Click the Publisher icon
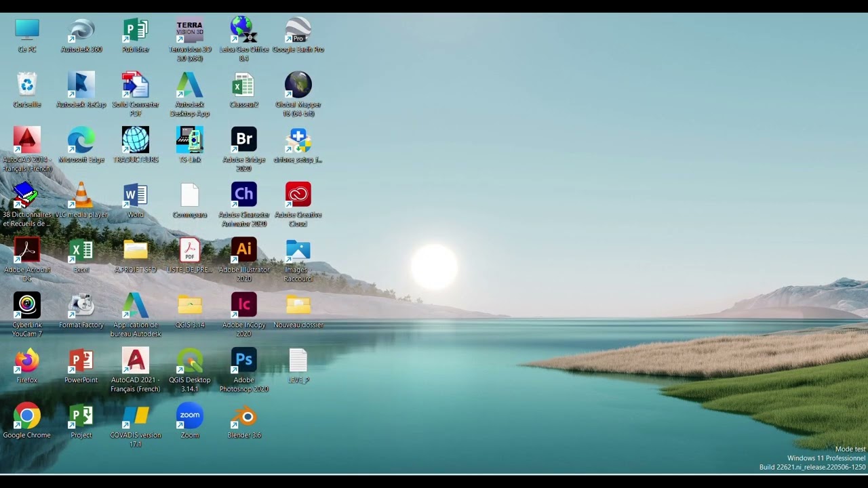Image resolution: width=868 pixels, height=488 pixels. pos(136,30)
